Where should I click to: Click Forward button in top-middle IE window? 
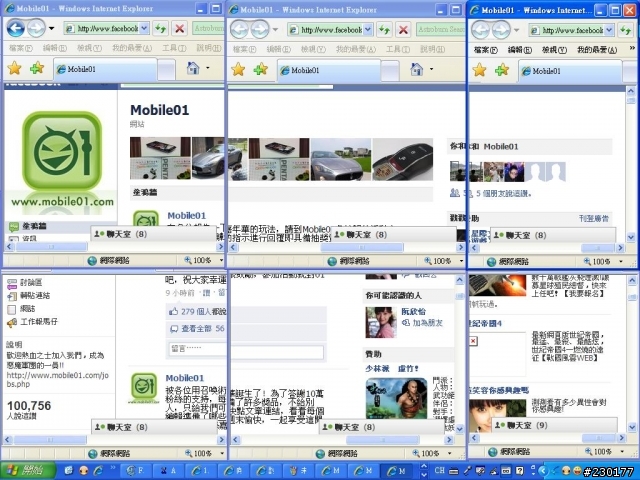point(260,29)
